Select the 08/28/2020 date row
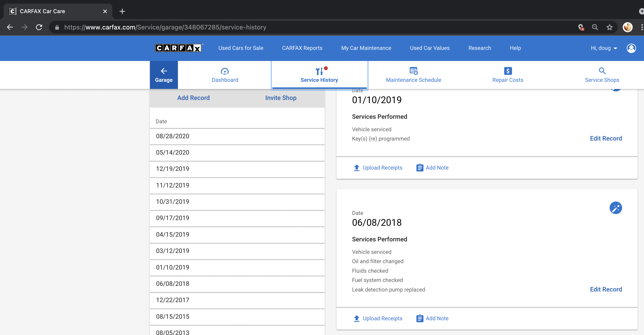This screenshot has height=335, width=644. pos(237,136)
